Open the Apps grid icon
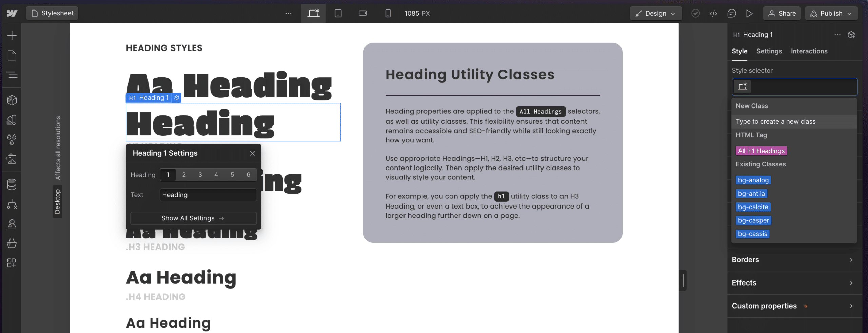Screen dimensions: 868x333 [12, 263]
